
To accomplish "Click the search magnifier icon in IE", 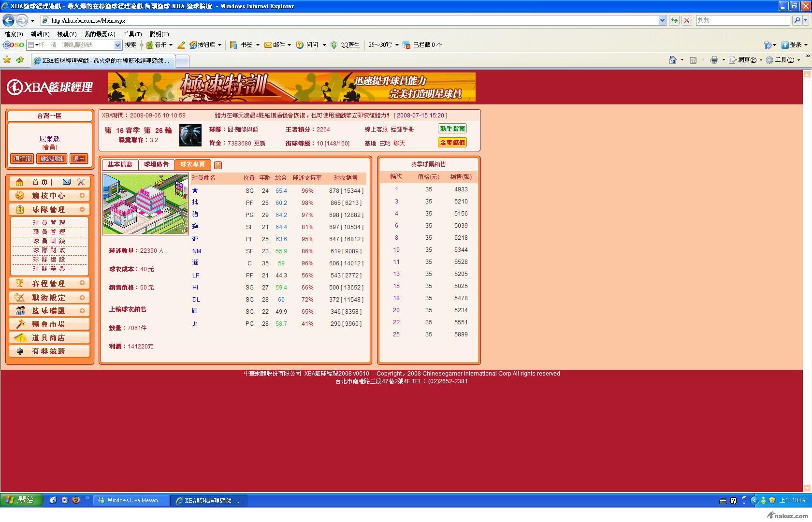I will click(797, 20).
